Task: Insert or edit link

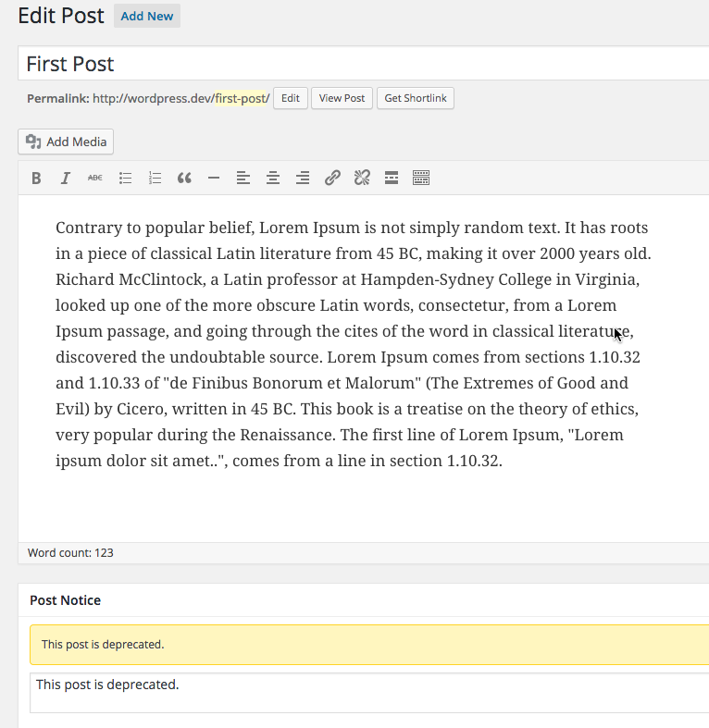Action: (x=332, y=178)
